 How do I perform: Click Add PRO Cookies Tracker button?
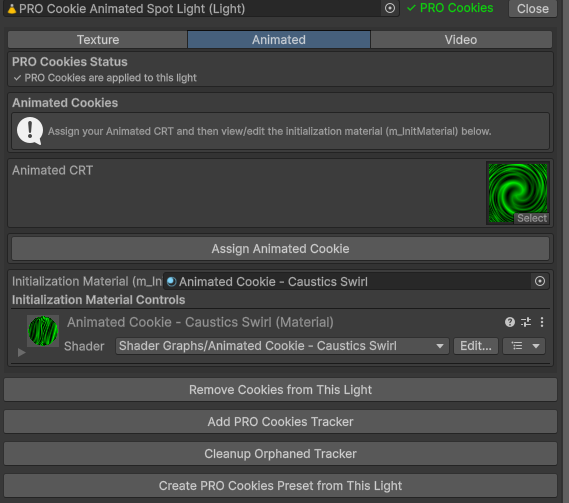[280, 422]
